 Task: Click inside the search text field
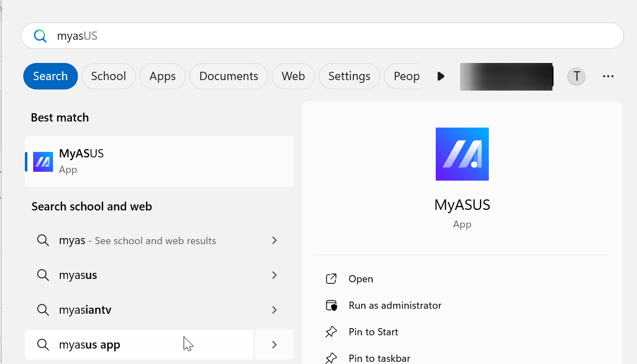tap(332, 36)
